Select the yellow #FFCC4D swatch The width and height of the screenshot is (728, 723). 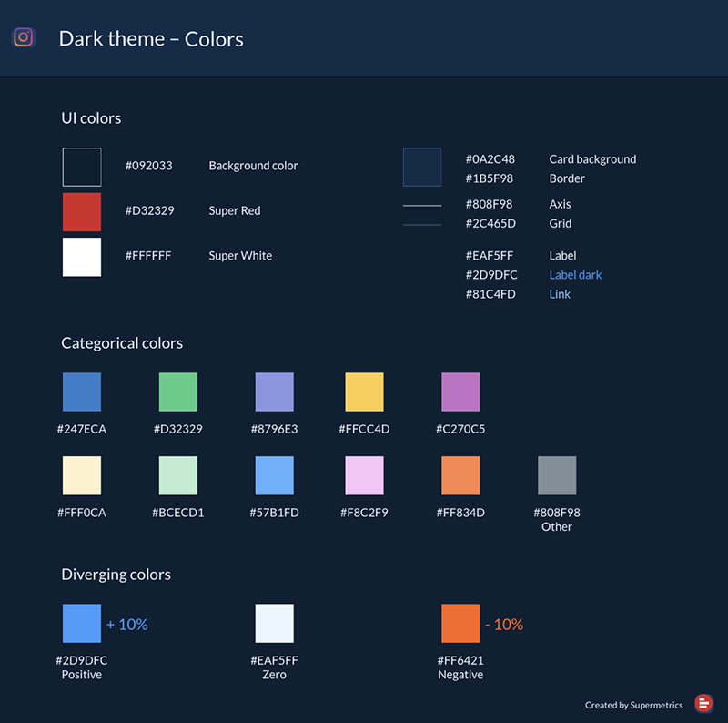(x=364, y=392)
